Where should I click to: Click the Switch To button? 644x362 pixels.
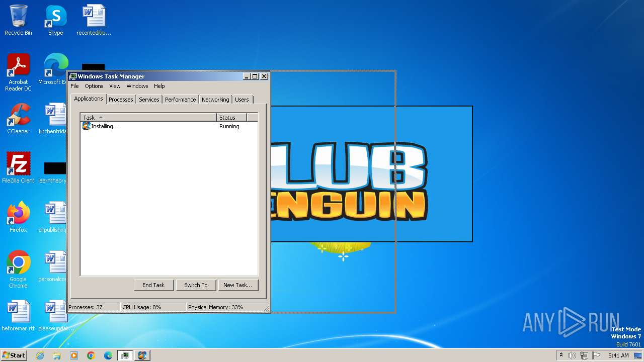(x=196, y=285)
